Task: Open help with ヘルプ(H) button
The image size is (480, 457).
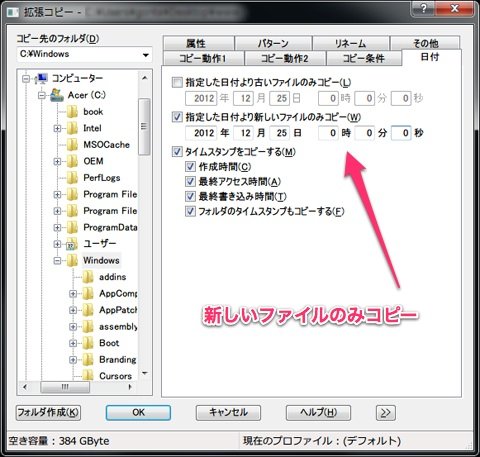Action: tap(318, 413)
